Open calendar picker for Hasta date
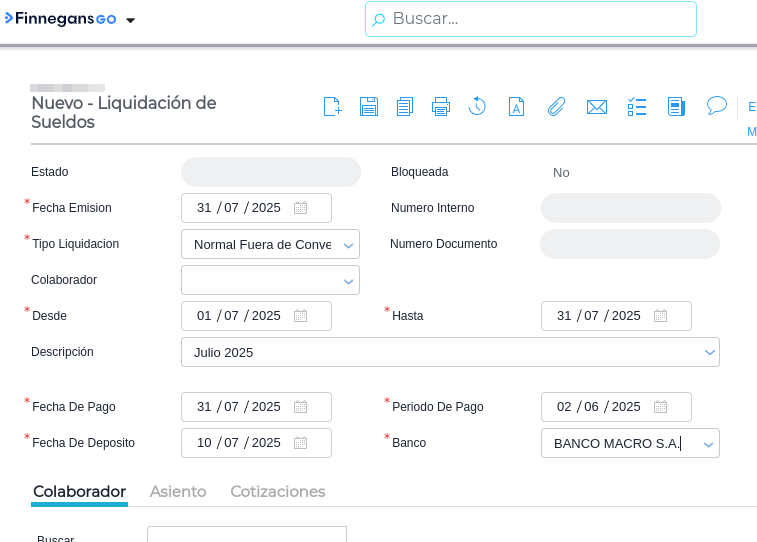 click(x=660, y=316)
